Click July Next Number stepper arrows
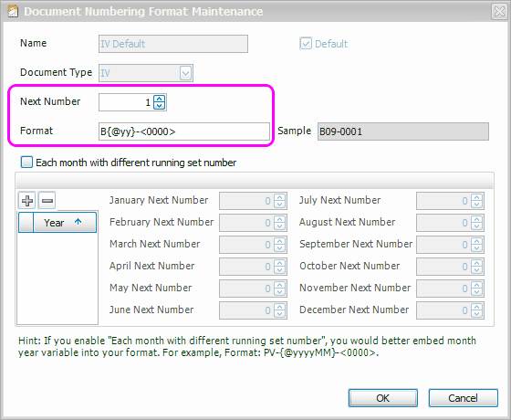Screen dimensions: 511x420 [x=476, y=201]
